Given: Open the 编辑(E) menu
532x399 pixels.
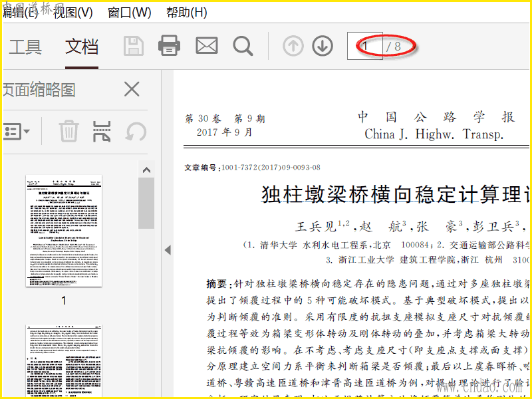Looking at the screenshot, I should (x=21, y=13).
